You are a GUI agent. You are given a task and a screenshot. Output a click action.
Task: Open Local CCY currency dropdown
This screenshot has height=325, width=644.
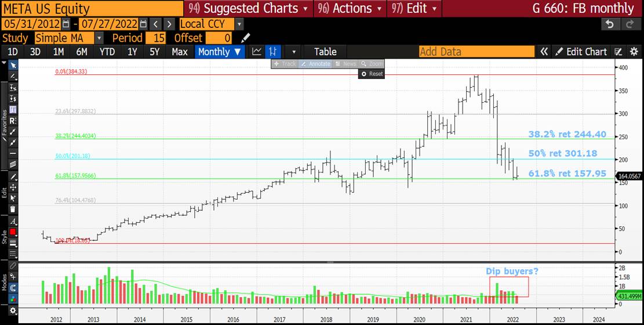(239, 24)
